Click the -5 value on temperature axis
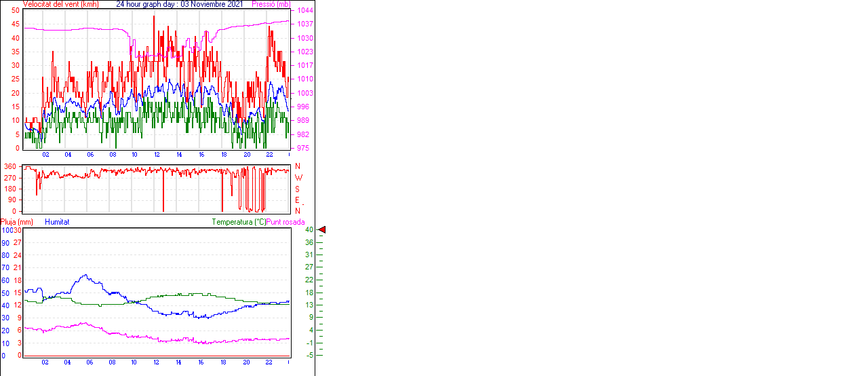Image resolution: width=868 pixels, height=376 pixels. pos(309,355)
